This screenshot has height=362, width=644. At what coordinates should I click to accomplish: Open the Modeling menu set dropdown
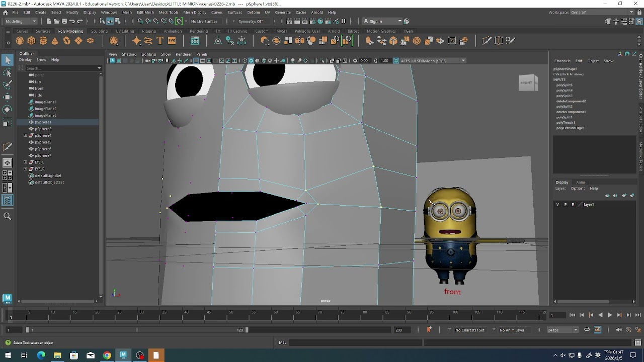pos(20,21)
